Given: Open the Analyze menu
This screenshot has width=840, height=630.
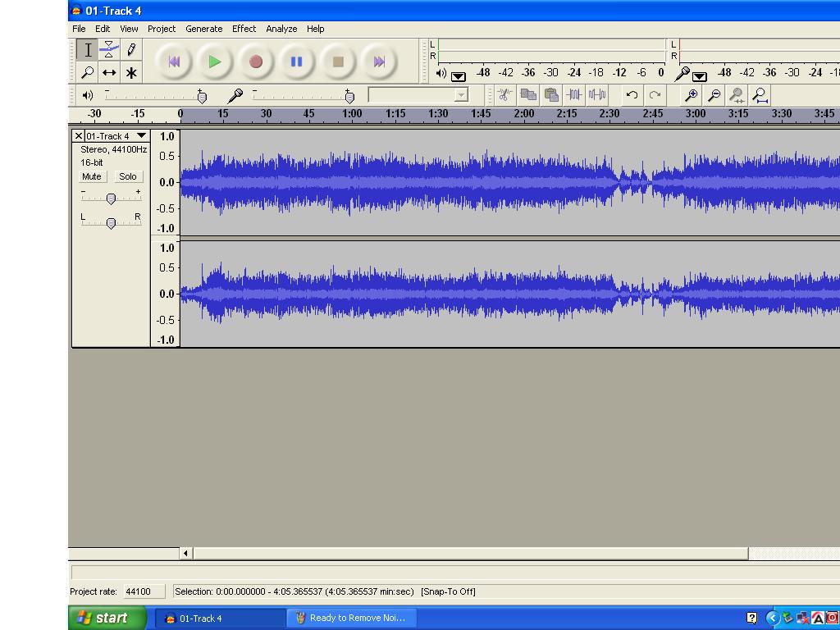Looking at the screenshot, I should pyautogui.click(x=281, y=29).
